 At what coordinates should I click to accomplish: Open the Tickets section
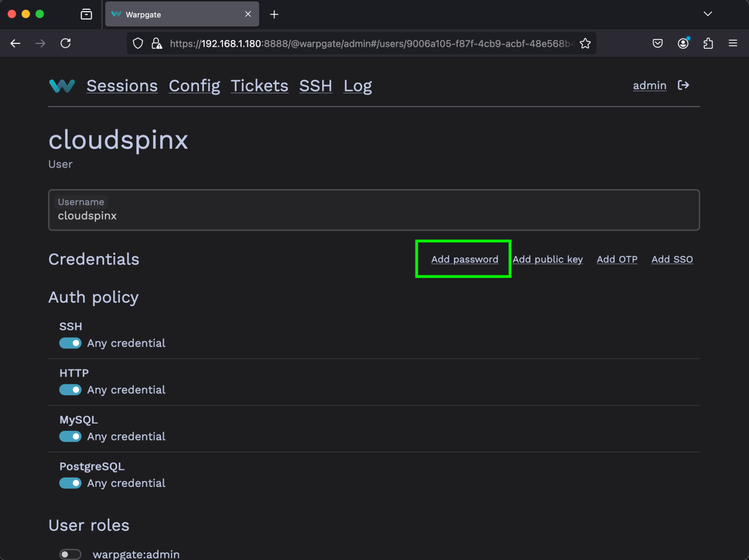[259, 86]
